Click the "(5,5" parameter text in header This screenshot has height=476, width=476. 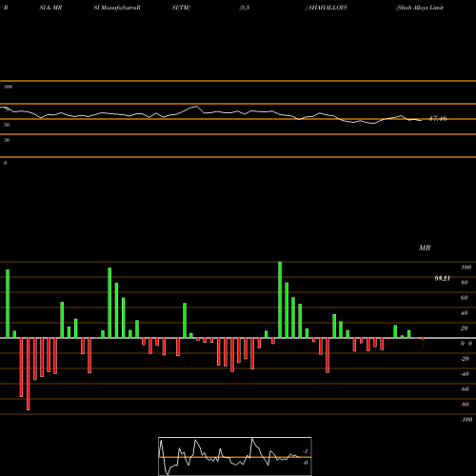coord(245,8)
